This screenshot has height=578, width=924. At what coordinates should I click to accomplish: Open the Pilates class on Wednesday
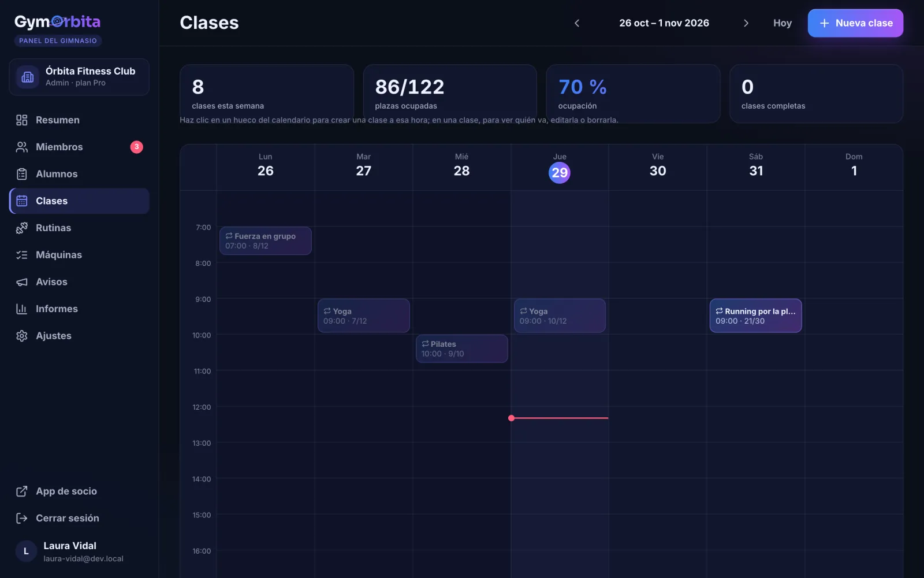point(462,349)
